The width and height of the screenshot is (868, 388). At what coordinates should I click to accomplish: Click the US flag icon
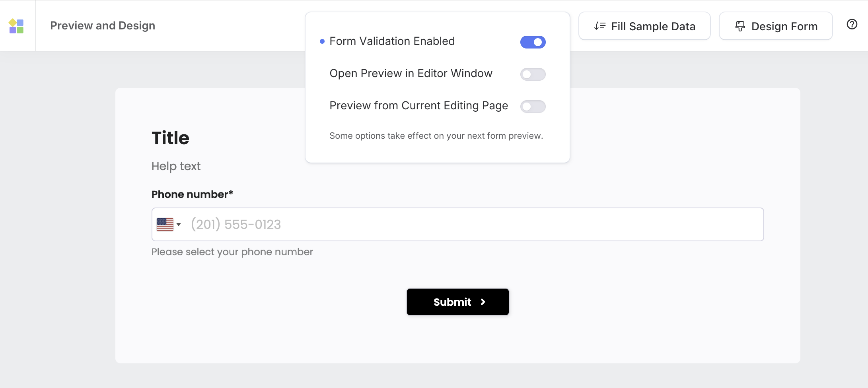(x=165, y=225)
